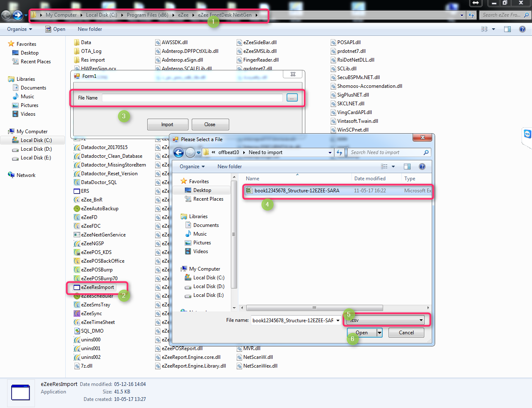
Task: Select VingCardAPI.dll file
Action: [351, 112]
